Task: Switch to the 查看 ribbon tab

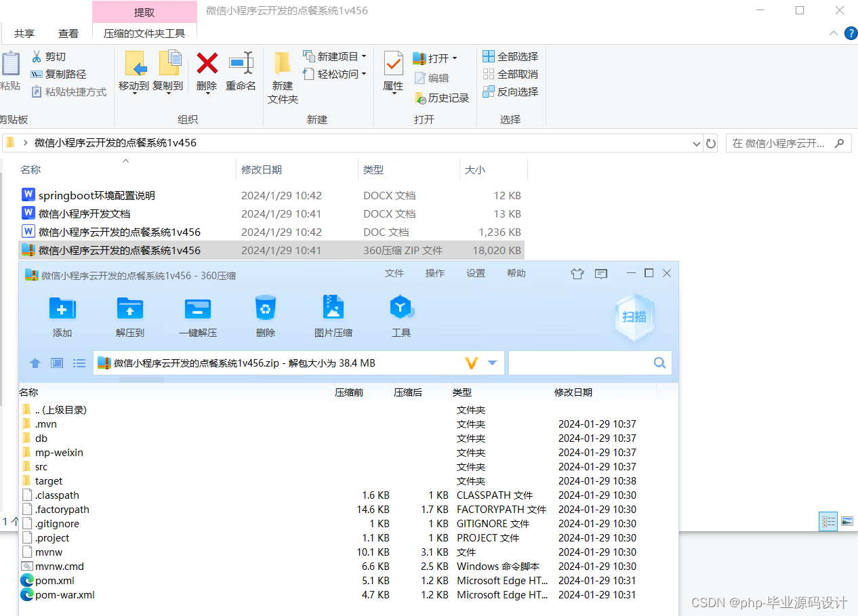Action: tap(68, 33)
